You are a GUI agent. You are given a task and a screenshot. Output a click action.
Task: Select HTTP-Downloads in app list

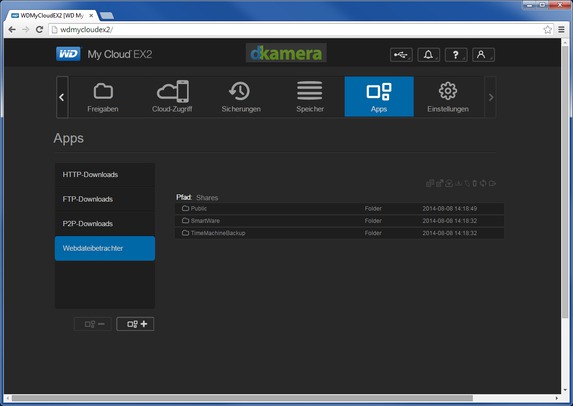coord(105,175)
